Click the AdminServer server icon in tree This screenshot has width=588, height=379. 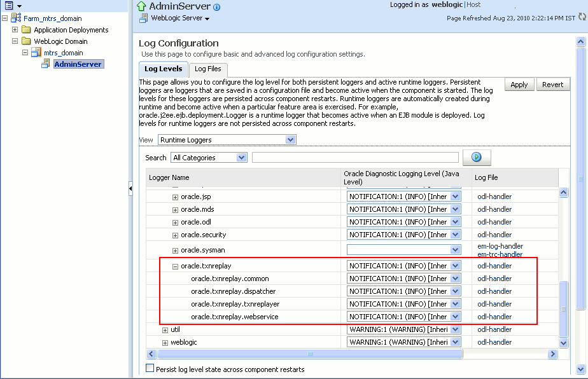[x=46, y=64]
